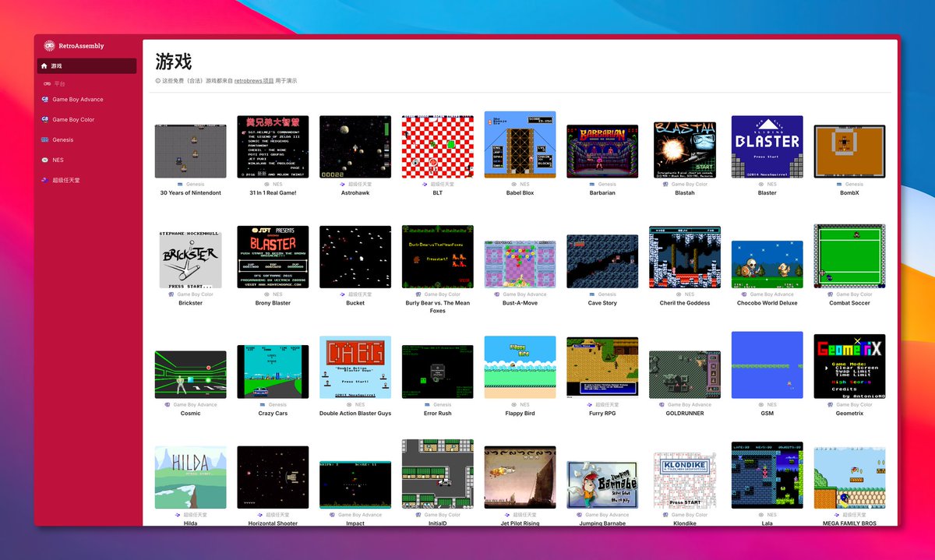Click the platform icon under Astrohawk

tap(342, 185)
